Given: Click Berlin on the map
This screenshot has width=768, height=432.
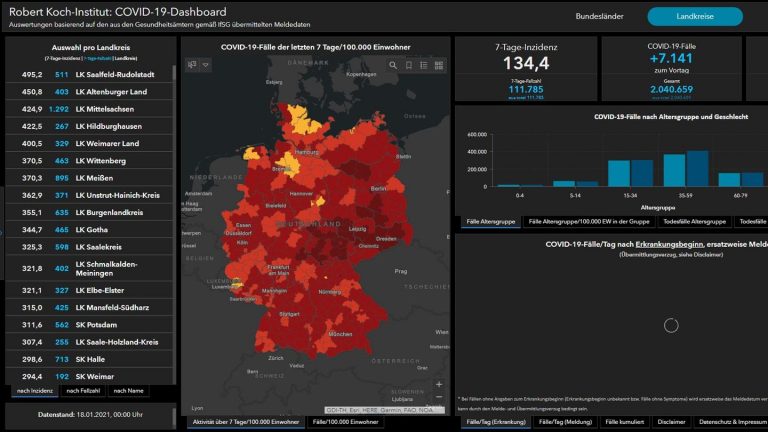Looking at the screenshot, I should point(378,188).
